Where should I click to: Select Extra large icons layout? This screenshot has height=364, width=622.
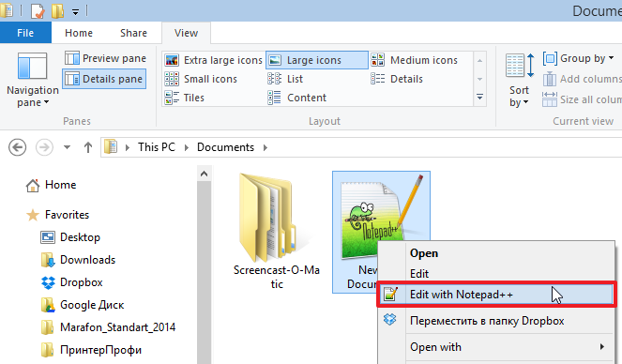tap(213, 60)
